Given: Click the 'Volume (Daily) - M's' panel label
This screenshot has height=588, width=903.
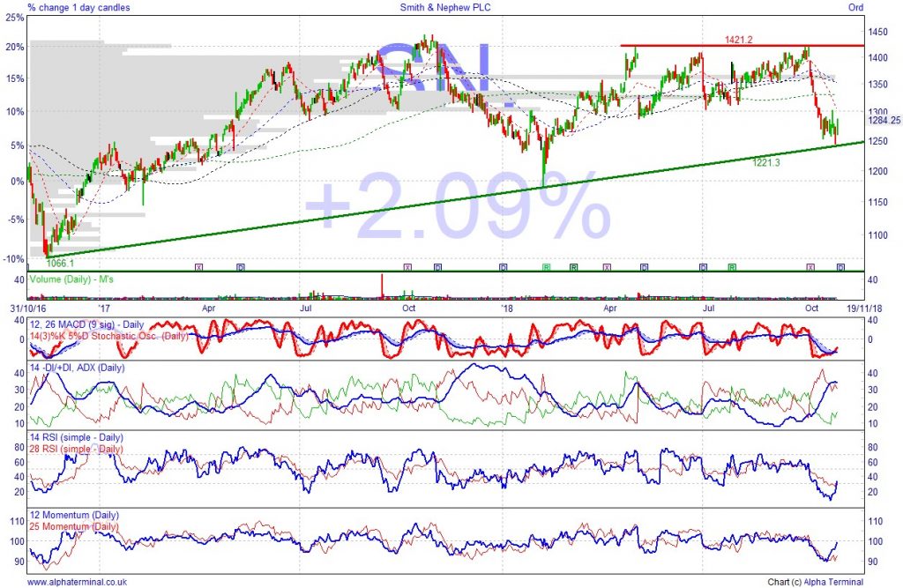Looking at the screenshot, I should click(71, 279).
